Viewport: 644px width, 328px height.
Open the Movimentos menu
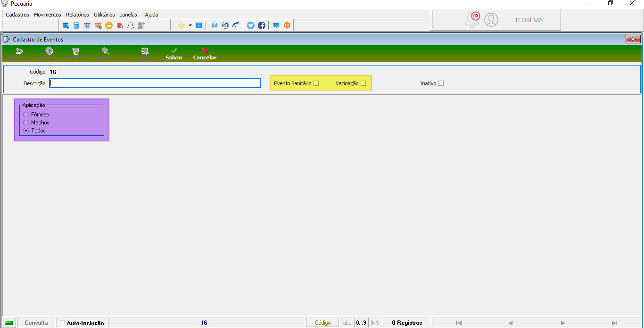(x=48, y=15)
